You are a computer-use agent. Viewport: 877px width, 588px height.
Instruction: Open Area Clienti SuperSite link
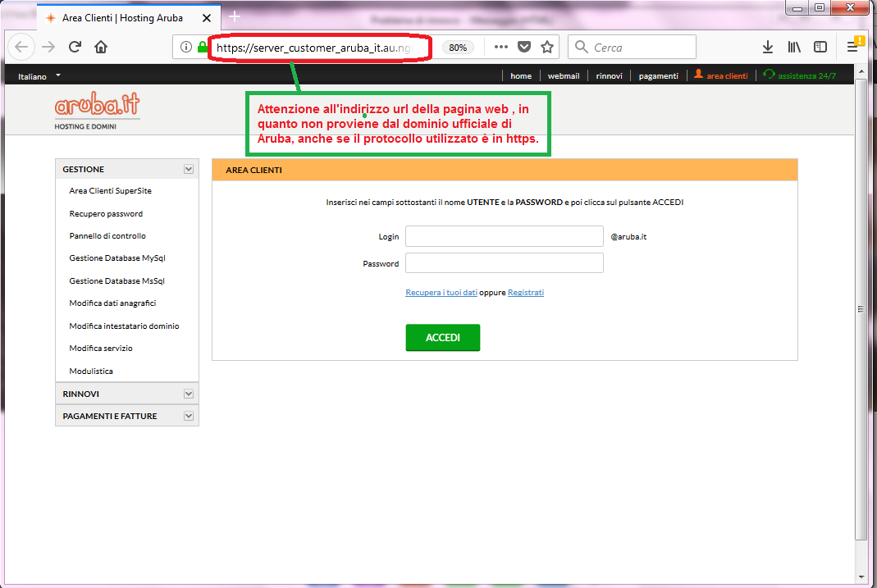click(x=110, y=191)
